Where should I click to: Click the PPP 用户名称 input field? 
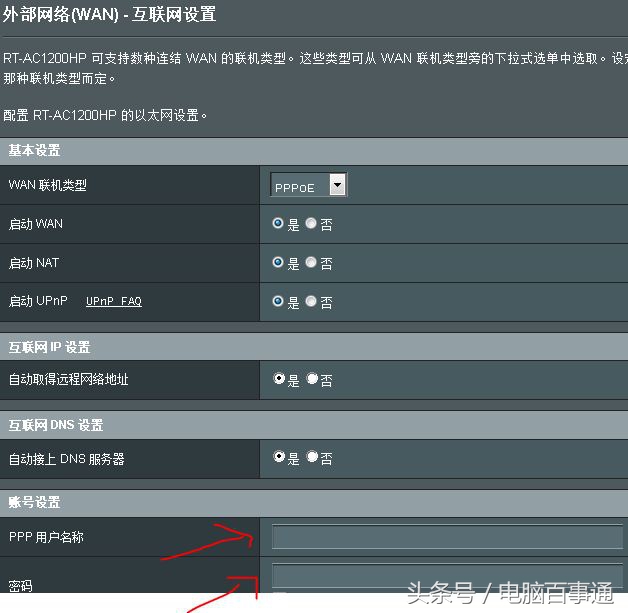click(447, 537)
